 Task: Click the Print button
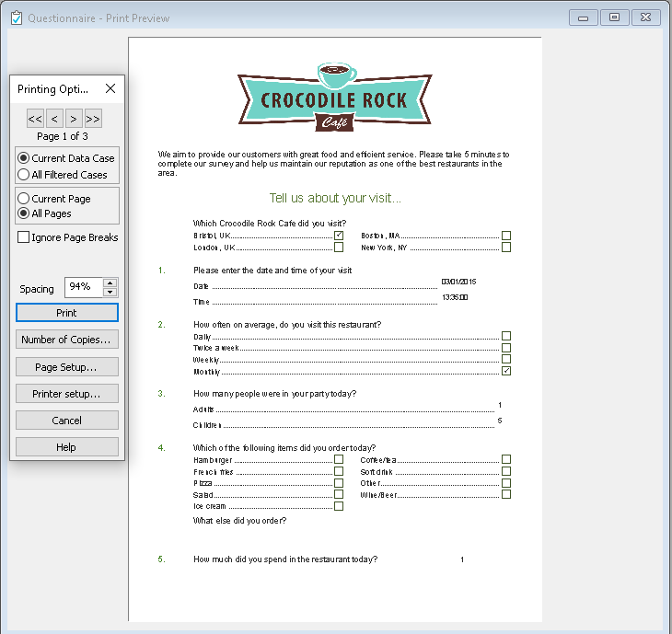point(67,313)
